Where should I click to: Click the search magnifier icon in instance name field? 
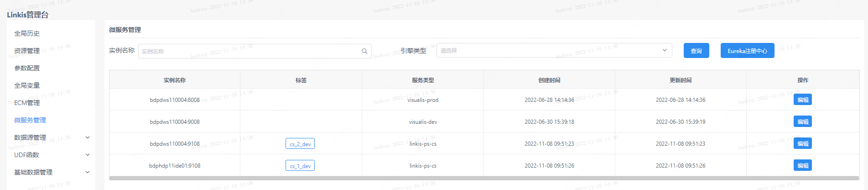pos(364,51)
